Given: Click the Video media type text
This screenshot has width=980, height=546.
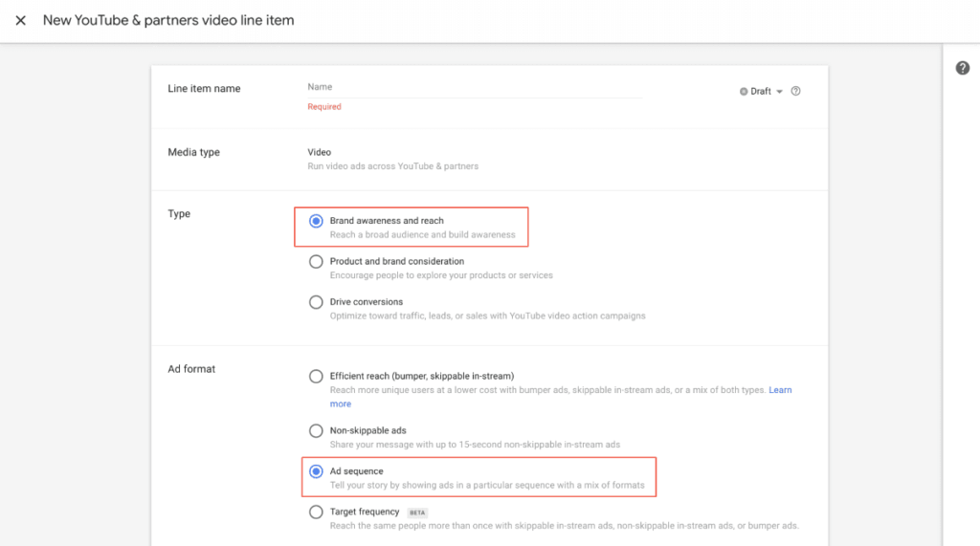Looking at the screenshot, I should [x=319, y=152].
